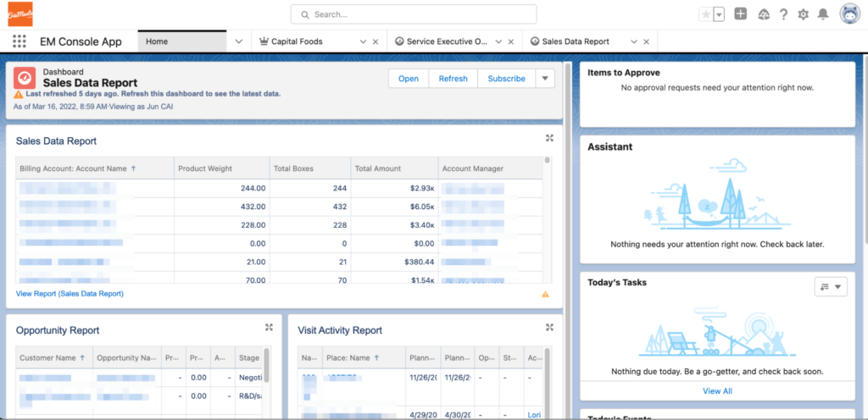Click the Guidance Center trailhead icon
The image size is (868, 420).
click(764, 15)
